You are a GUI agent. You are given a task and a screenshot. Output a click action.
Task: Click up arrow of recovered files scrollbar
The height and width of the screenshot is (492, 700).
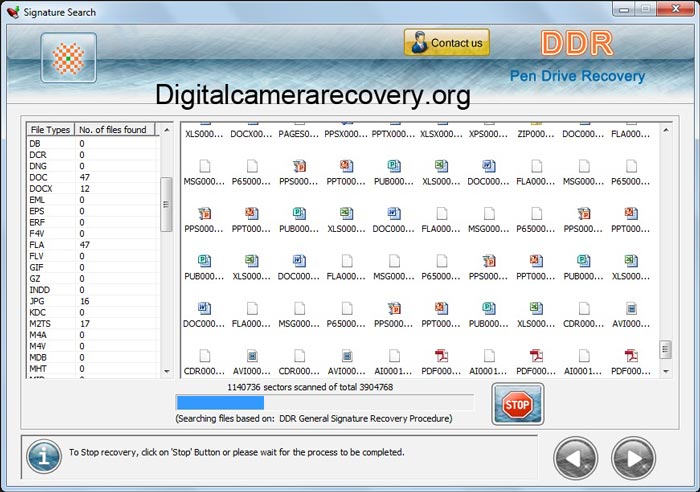tap(665, 129)
